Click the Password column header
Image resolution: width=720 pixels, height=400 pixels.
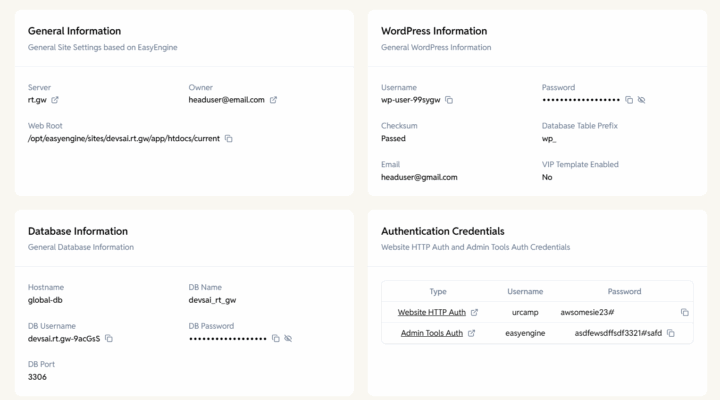(624, 291)
